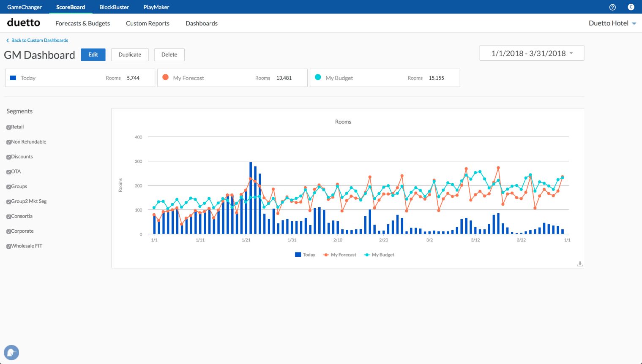Click the duetto logo
Image resolution: width=642 pixels, height=364 pixels.
(24, 23)
